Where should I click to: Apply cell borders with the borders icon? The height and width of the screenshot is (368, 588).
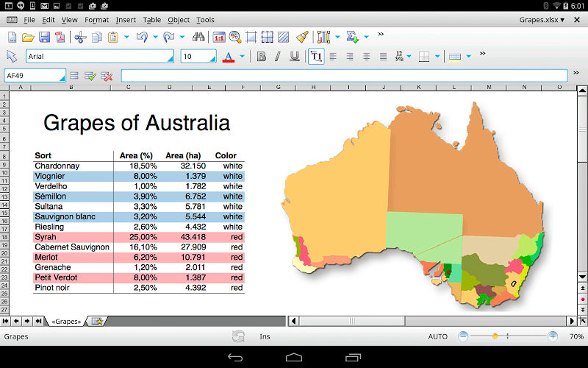pyautogui.click(x=424, y=57)
